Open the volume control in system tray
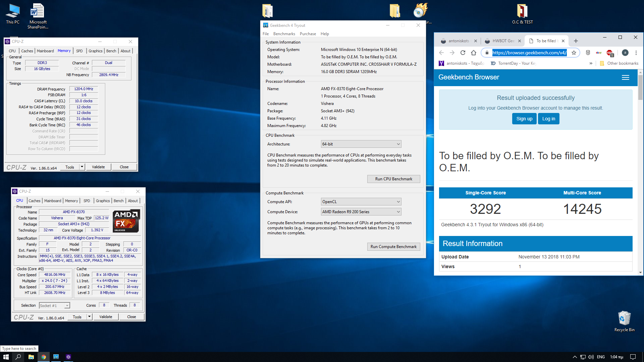The image size is (644, 362). click(591, 357)
